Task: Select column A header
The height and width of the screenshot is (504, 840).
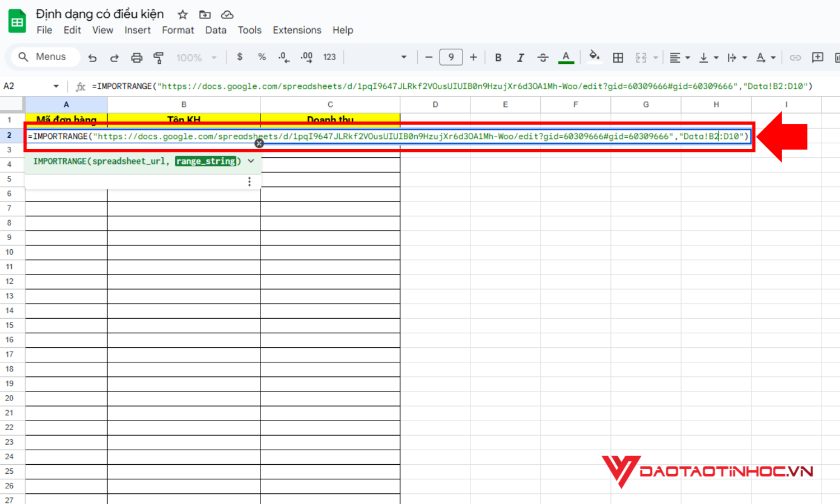Action: tap(66, 105)
